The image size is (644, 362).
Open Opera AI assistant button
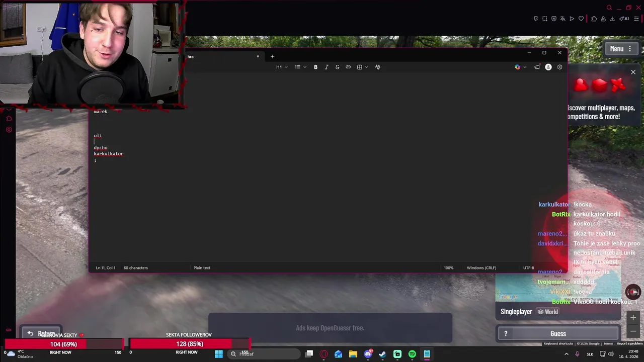point(624,19)
